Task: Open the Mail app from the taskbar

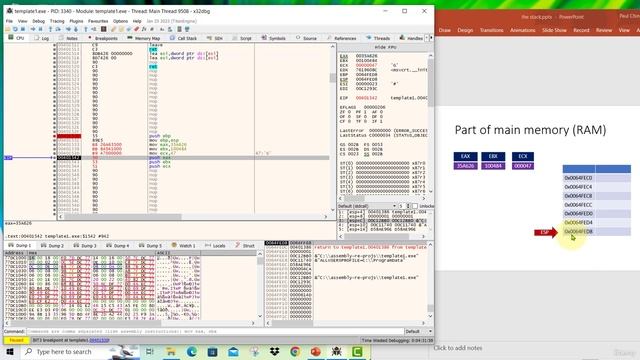Action: click(233, 351)
